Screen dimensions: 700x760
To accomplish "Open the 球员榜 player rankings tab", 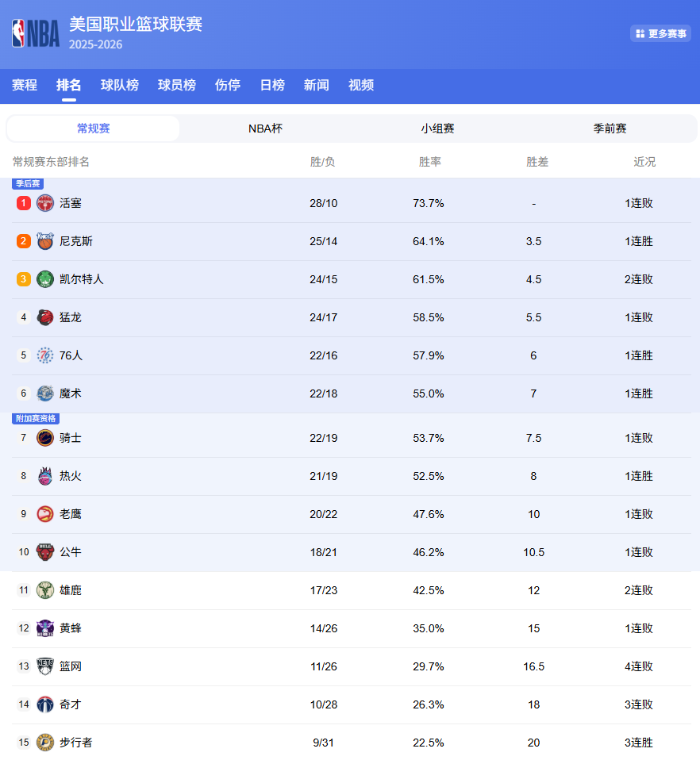I will 177,85.
